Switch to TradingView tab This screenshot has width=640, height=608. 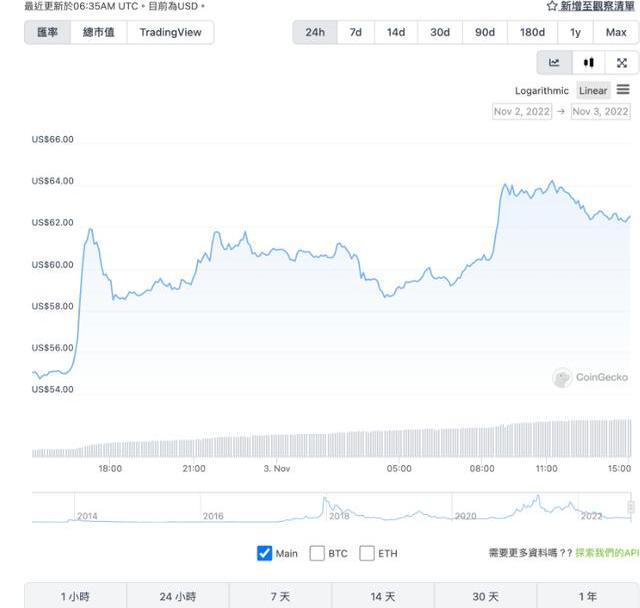coord(170,32)
